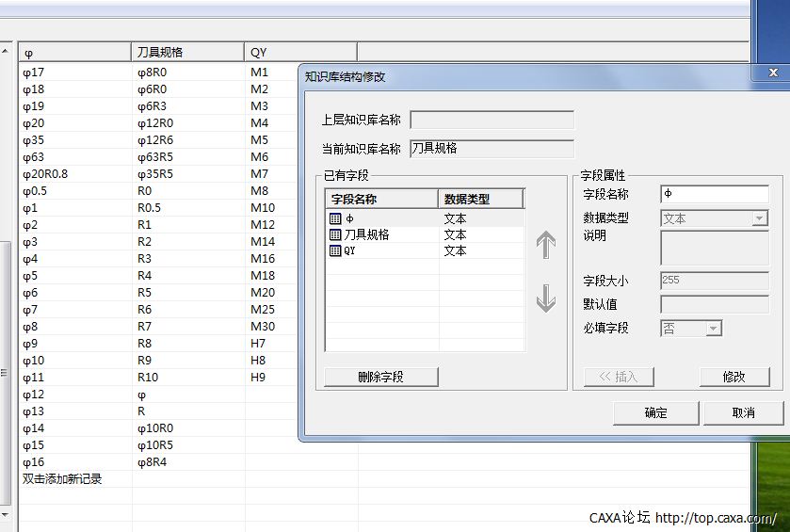790x532 pixels.
Task: Click the 删除字段 button
Action: point(380,377)
